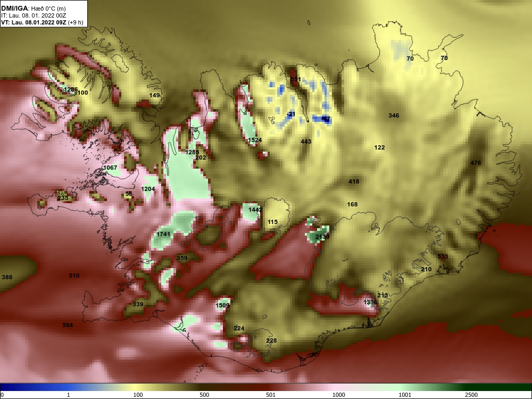Click the 476 value on the map
The width and height of the screenshot is (532, 399).
(x=476, y=163)
